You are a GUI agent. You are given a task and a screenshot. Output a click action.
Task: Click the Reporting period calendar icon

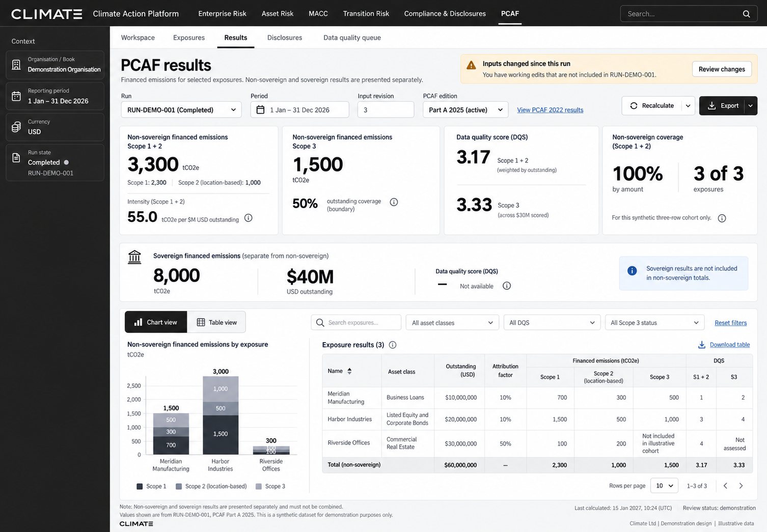(16, 96)
